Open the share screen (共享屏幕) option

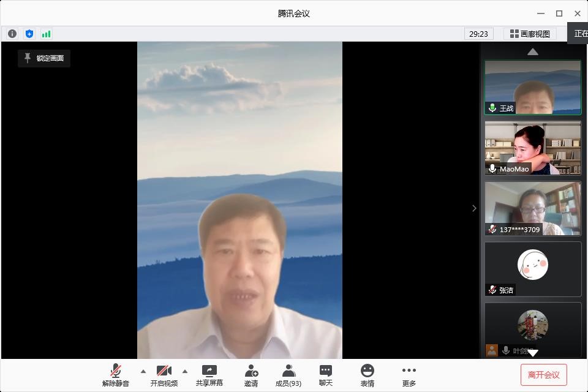tap(209, 375)
